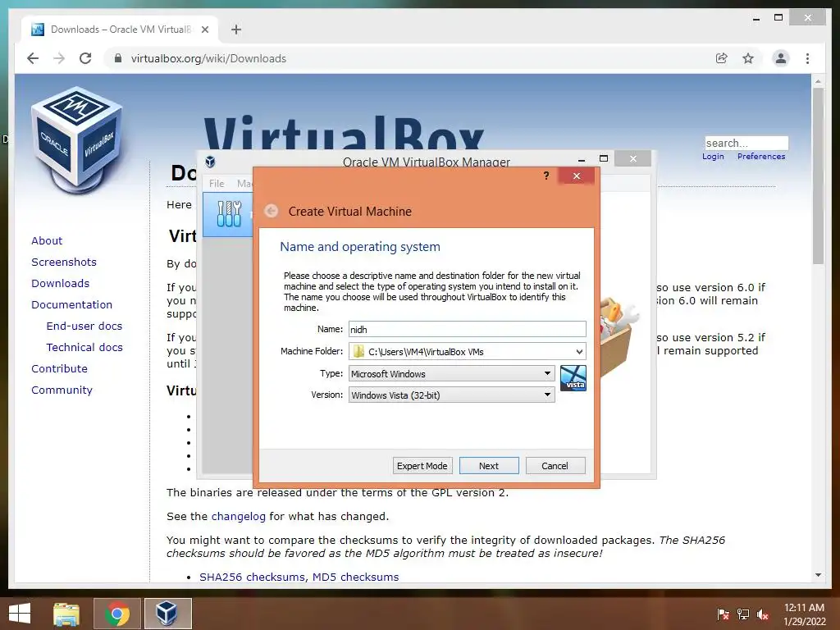Click the scrollbar down arrow on the webpage
840x630 pixels.
[818, 575]
